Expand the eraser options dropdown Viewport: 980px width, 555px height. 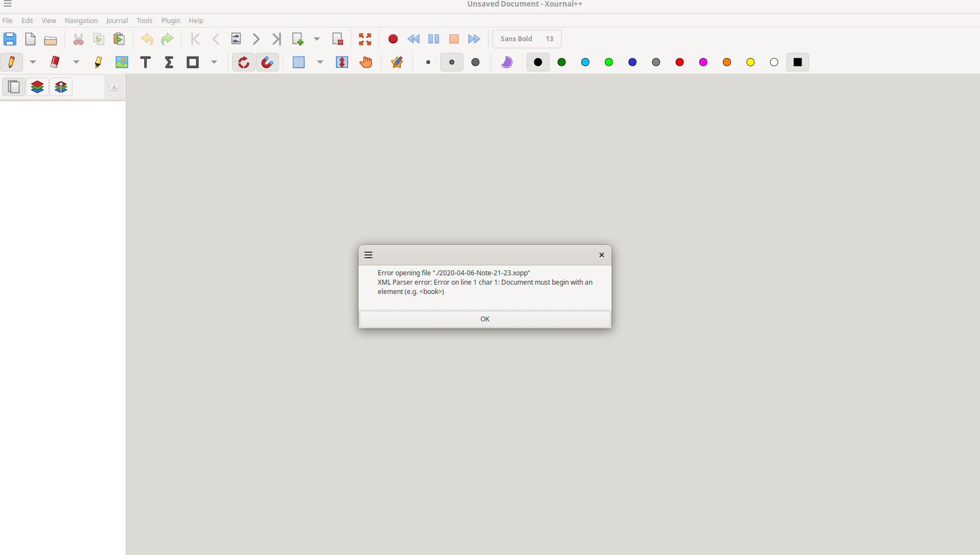(76, 62)
